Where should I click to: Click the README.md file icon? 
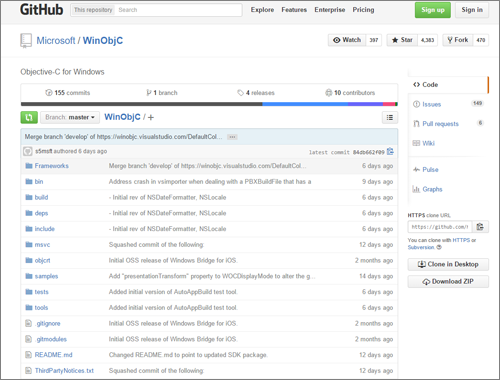28,355
